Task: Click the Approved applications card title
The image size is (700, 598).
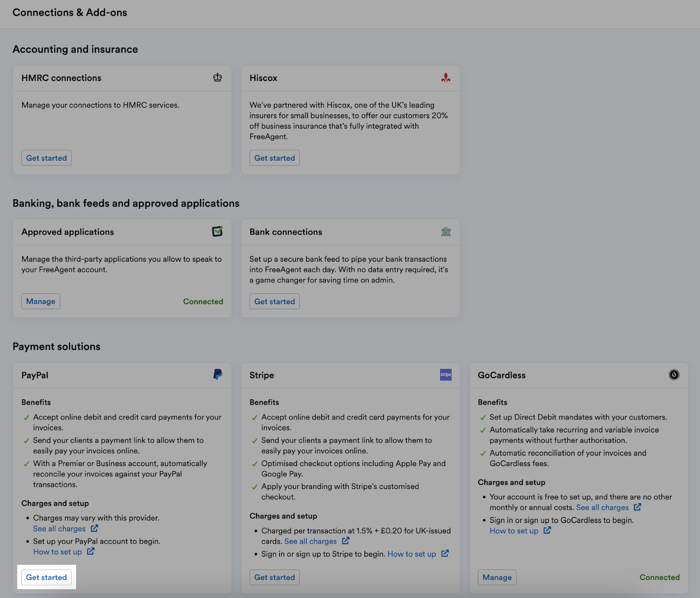Action: pos(68,232)
